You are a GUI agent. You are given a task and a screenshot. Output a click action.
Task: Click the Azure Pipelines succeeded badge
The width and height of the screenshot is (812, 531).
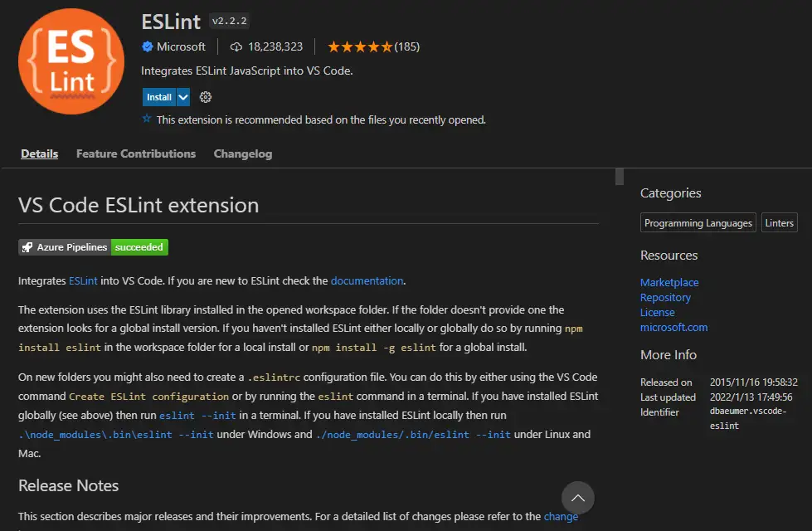[93, 247]
